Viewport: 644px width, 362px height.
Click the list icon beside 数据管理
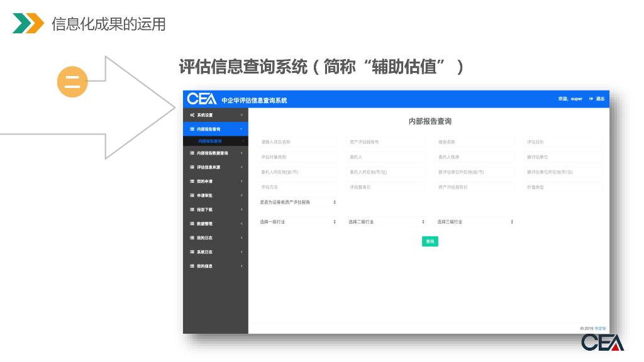(192, 224)
